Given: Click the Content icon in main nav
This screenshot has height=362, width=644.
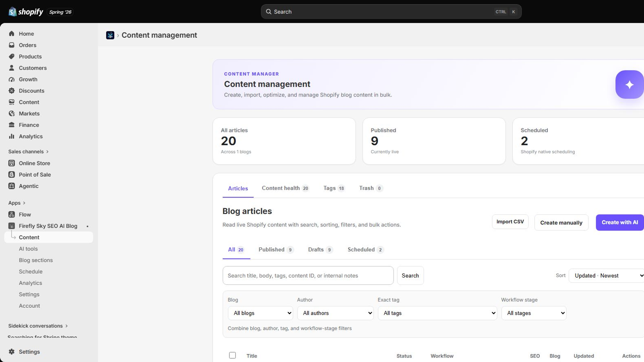Looking at the screenshot, I should pos(12,102).
